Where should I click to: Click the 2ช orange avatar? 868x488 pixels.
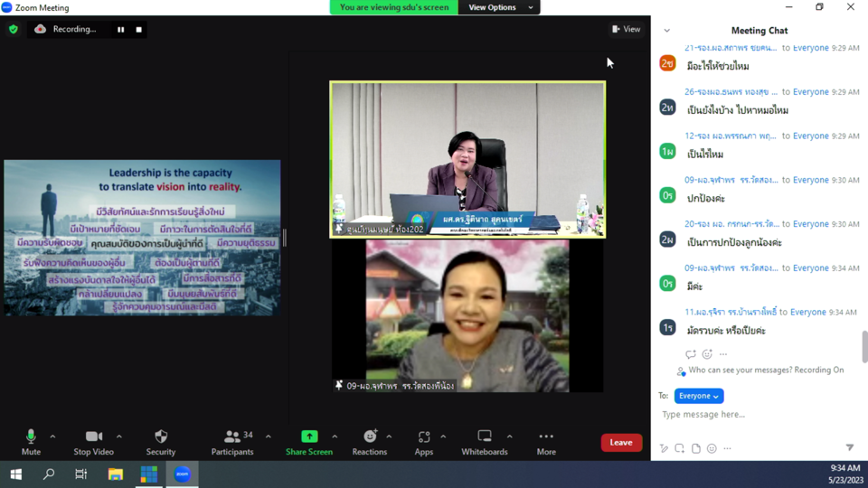(x=667, y=63)
